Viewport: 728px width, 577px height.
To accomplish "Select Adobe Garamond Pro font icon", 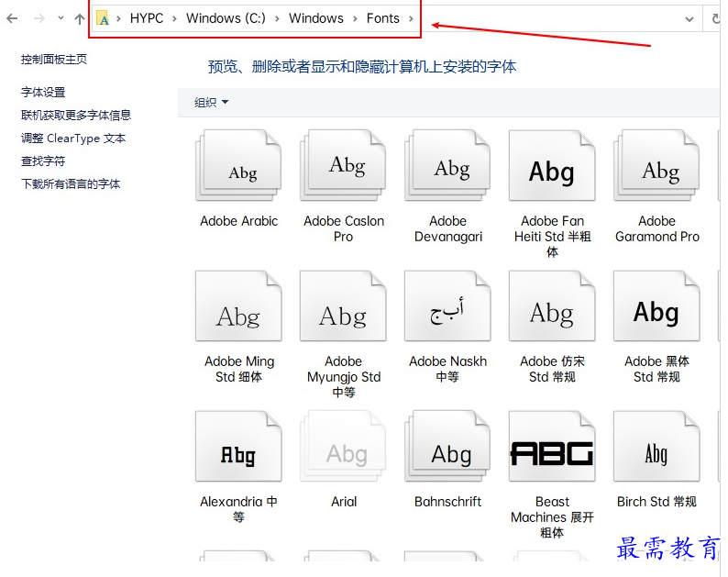I will 656,165.
